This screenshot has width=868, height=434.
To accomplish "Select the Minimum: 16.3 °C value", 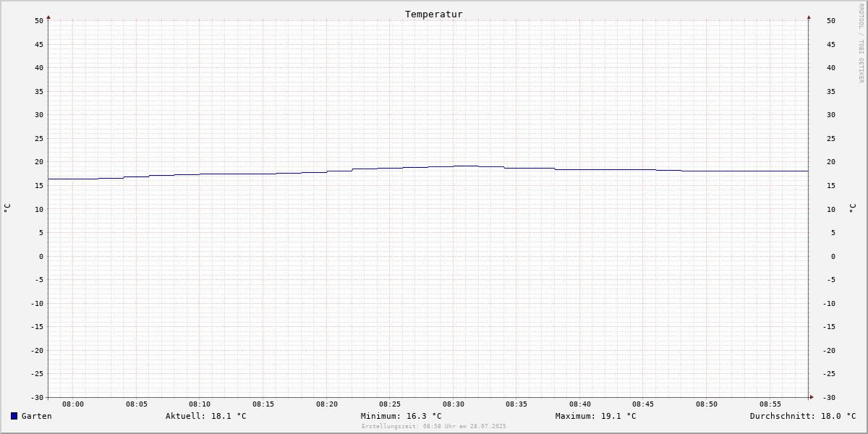I will (401, 416).
